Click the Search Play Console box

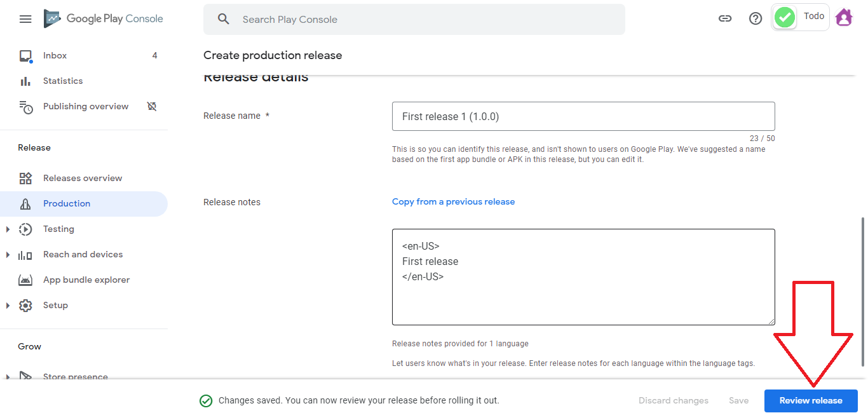point(414,20)
